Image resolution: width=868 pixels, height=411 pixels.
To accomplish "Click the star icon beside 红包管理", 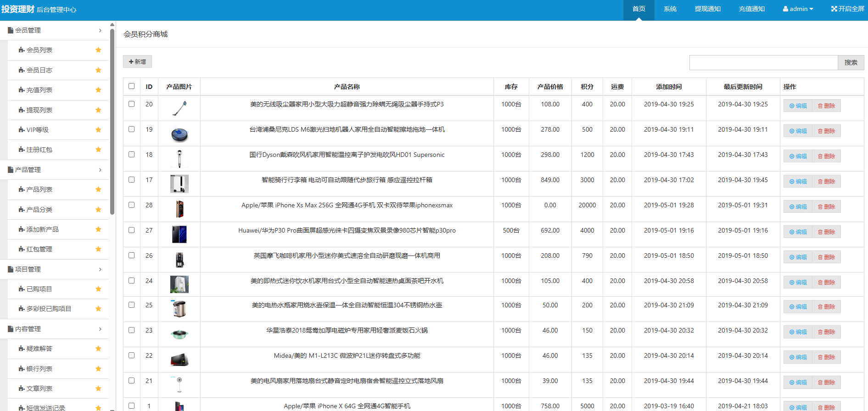I will [x=98, y=249].
